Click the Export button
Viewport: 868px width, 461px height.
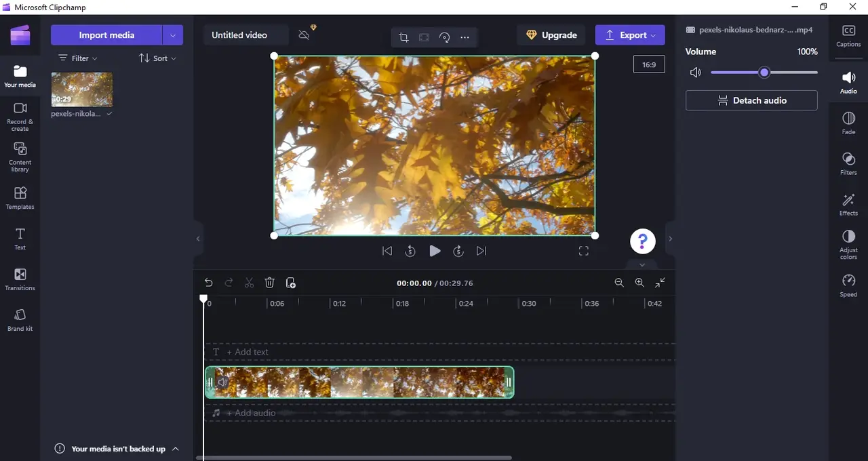tap(630, 35)
